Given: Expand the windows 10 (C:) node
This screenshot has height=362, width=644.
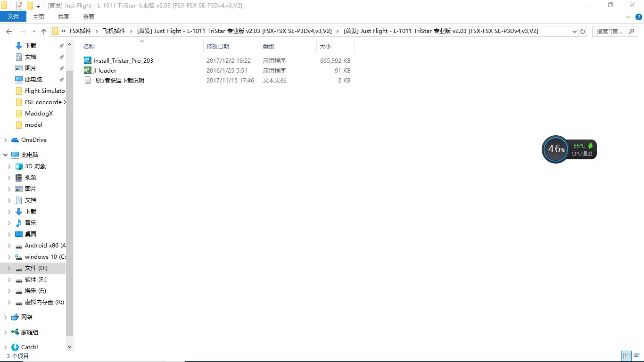Looking at the screenshot, I should [9, 257].
